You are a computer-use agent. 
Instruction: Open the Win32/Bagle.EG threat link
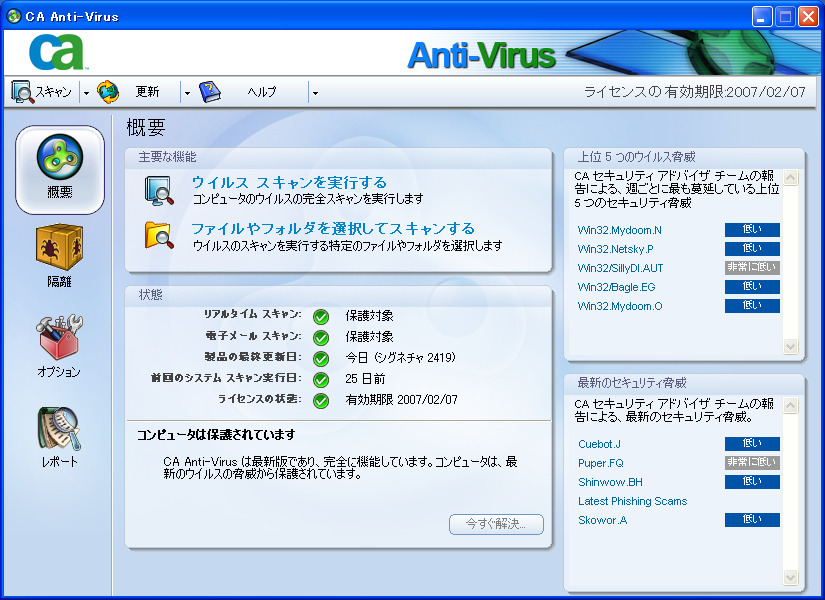[x=616, y=287]
